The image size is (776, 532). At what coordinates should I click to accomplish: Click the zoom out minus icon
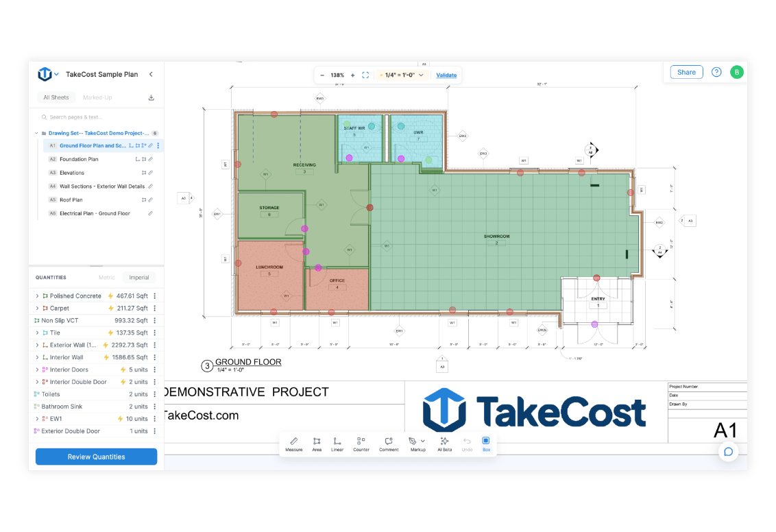322,75
